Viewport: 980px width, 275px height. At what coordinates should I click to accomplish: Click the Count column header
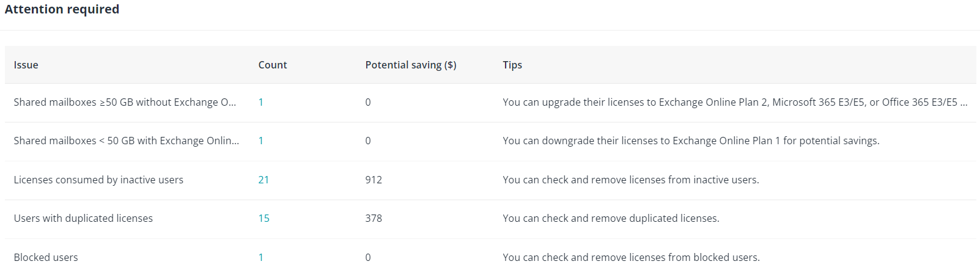click(273, 65)
